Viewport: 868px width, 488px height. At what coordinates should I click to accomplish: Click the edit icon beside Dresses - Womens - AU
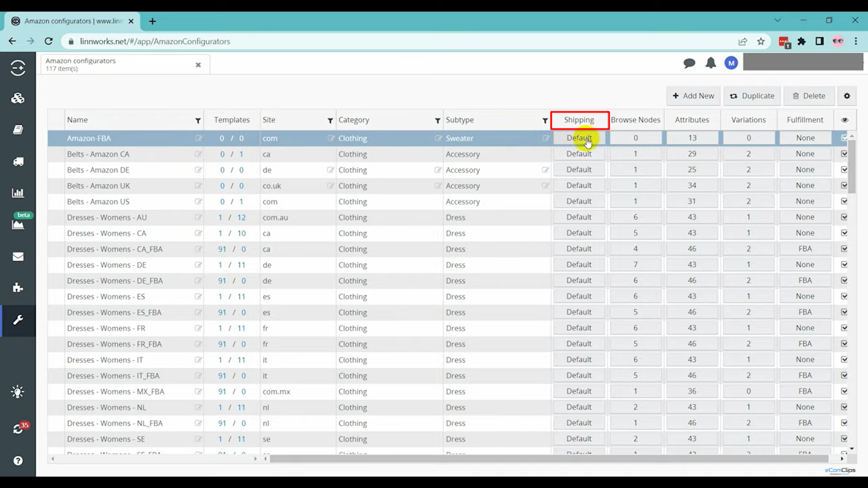pos(199,217)
